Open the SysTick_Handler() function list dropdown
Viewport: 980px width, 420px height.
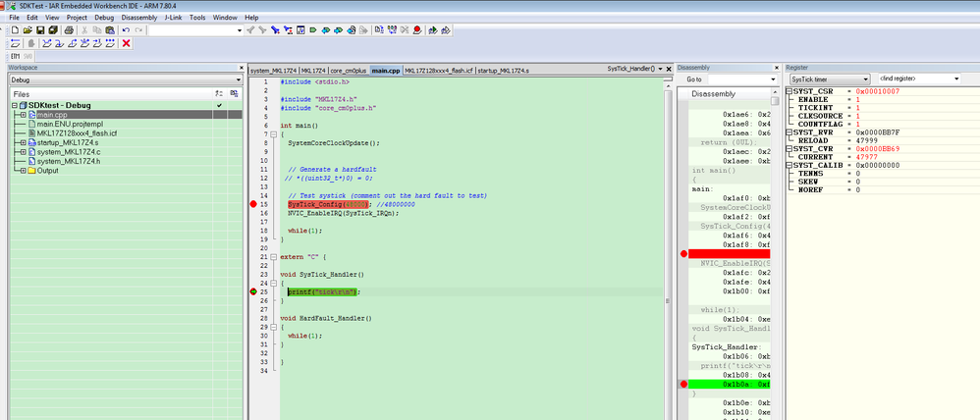click(x=661, y=68)
